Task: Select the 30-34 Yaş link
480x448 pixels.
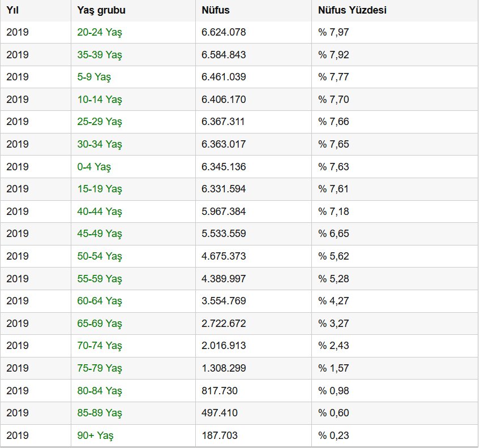Action: coord(100,144)
